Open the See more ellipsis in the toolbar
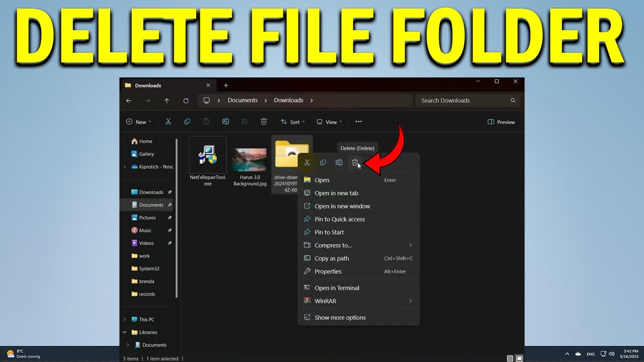644x362 pixels. [358, 122]
